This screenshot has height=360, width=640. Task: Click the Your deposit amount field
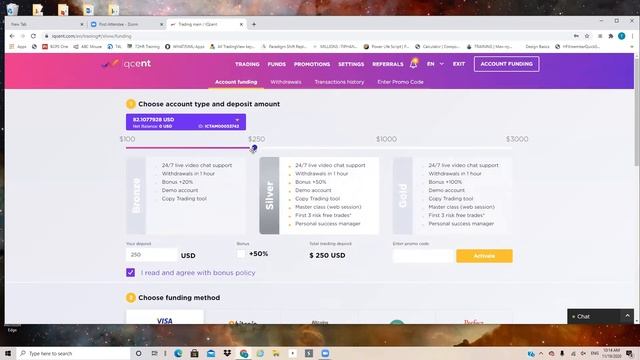tap(151, 255)
